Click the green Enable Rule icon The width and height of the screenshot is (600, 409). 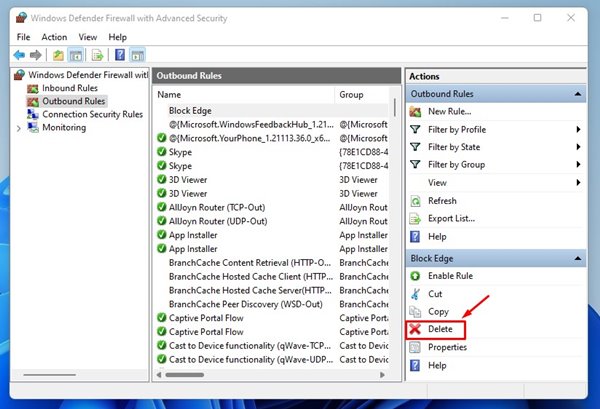[x=415, y=276]
